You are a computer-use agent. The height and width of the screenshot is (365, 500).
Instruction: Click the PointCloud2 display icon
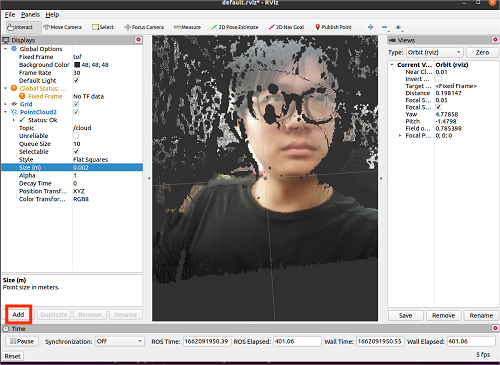coord(14,112)
